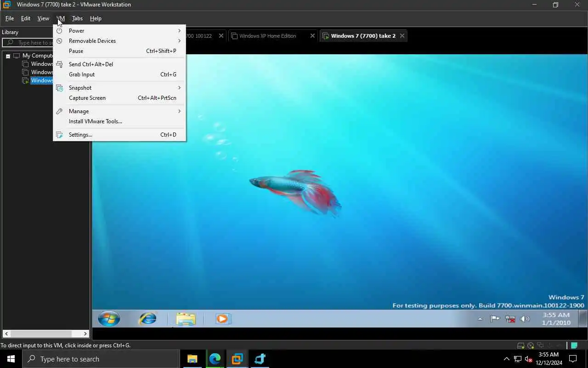Expand the Manage submenu
This screenshot has height=368, width=588.
tap(119, 111)
